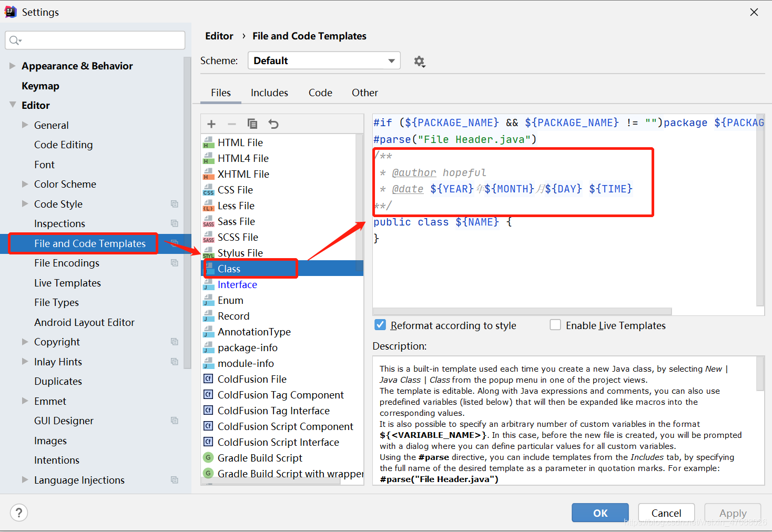Image resolution: width=772 pixels, height=532 pixels.
Task: Click the Remove Template minus icon
Action: (232, 124)
